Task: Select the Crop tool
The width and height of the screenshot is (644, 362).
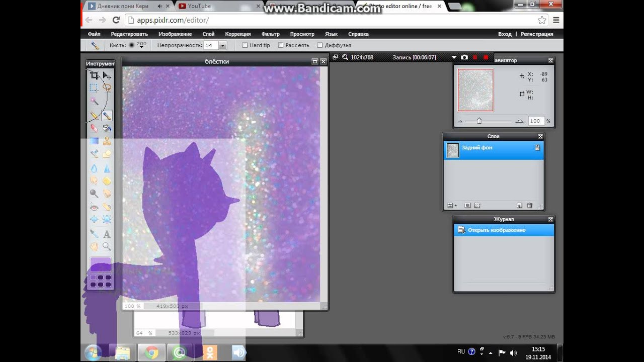Action: pos(94,75)
